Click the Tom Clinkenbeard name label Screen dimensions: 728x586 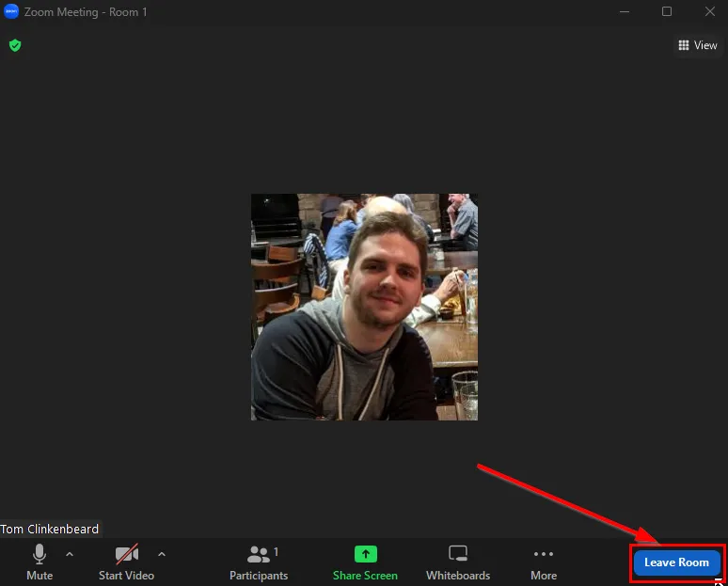(x=50, y=529)
